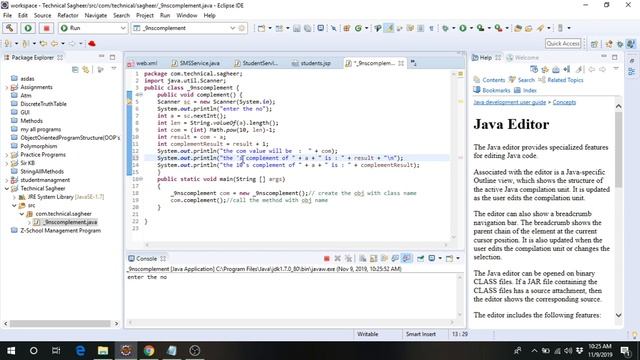The width and height of the screenshot is (640, 360).
Task: Select the DiscreteTruthTable project
Action: (43, 104)
